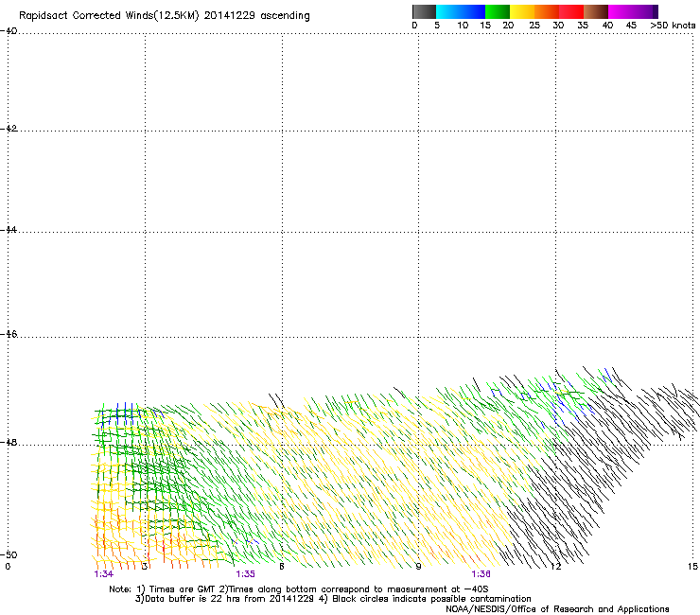Click the 6 longitude axis label
Image resolution: width=700 pixels, height=615 pixels.
coord(282,567)
